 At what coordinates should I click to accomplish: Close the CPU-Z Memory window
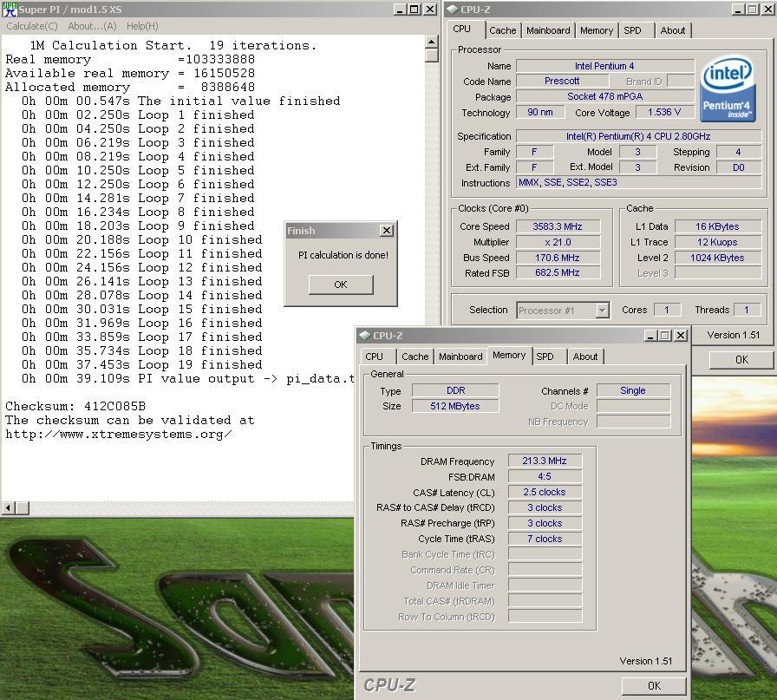pos(682,336)
